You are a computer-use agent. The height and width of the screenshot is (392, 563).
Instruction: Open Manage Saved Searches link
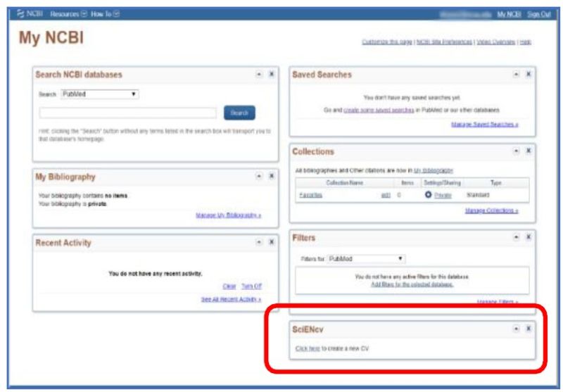pos(485,124)
